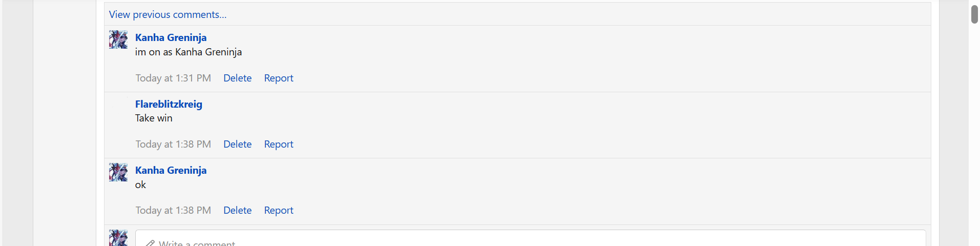The height and width of the screenshot is (246, 980).
Task: Click the page's vertical scrollbar thumb
Action: [x=974, y=14]
